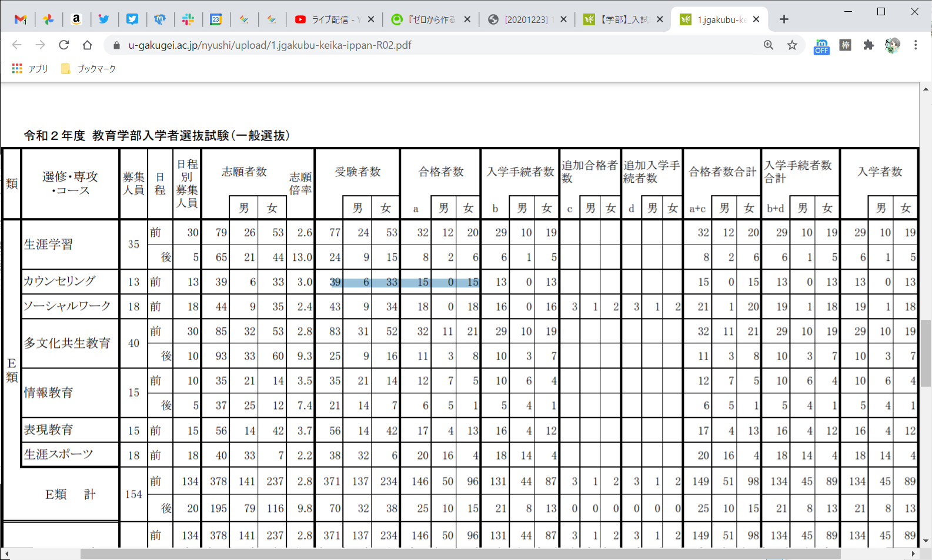Click the ソーシャルワーク row label

[67, 306]
